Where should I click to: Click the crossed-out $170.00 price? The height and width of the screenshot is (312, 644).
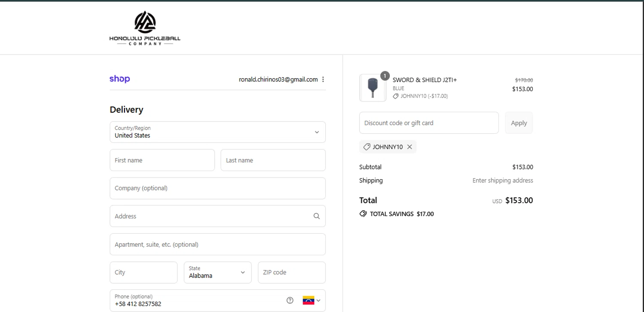tap(524, 80)
